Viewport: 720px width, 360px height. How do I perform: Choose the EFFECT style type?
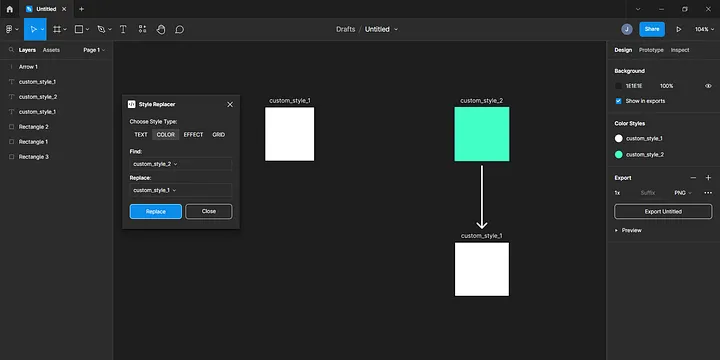(x=193, y=135)
